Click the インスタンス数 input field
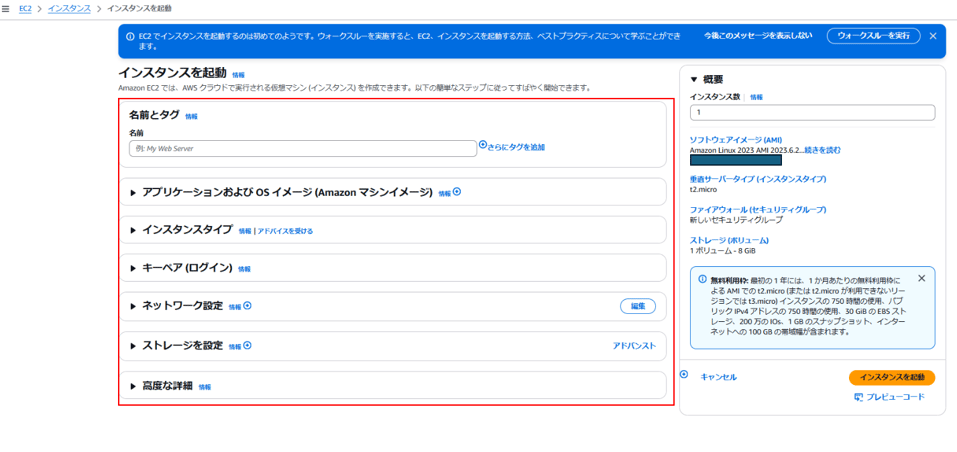The height and width of the screenshot is (452, 957). pos(812,113)
